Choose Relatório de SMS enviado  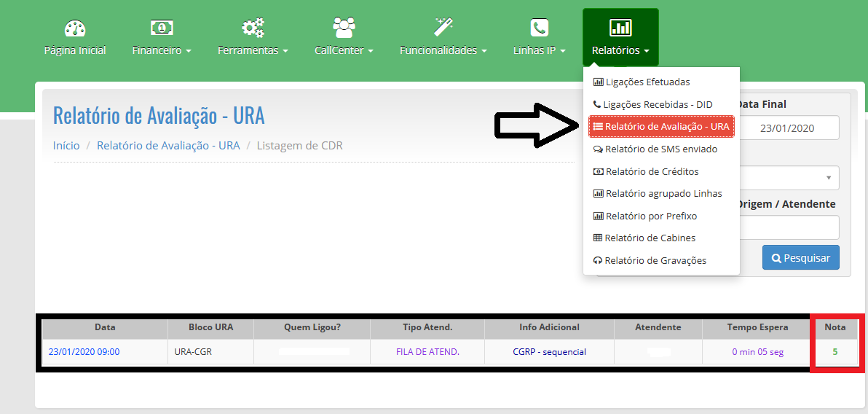coord(660,149)
